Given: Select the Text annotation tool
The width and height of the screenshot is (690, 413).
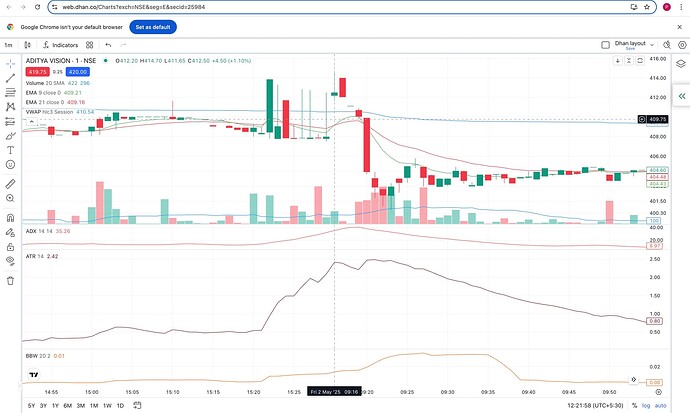Looking at the screenshot, I should [11, 150].
